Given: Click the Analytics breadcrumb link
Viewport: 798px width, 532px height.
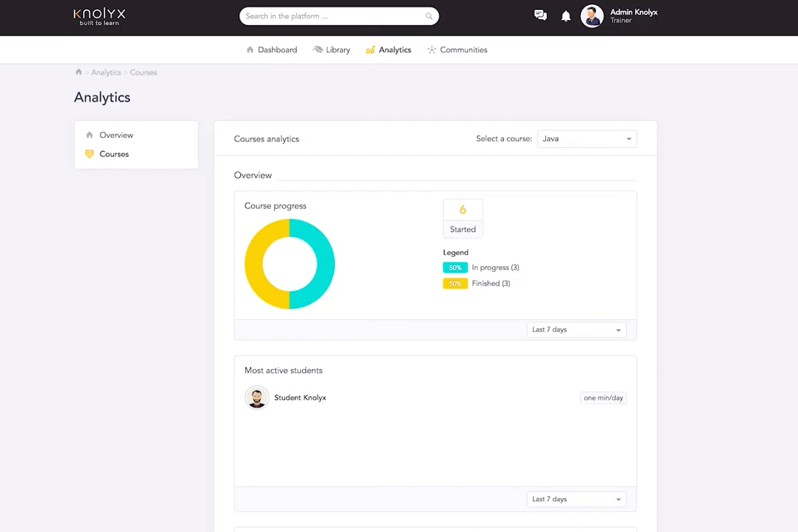Looking at the screenshot, I should pos(106,72).
